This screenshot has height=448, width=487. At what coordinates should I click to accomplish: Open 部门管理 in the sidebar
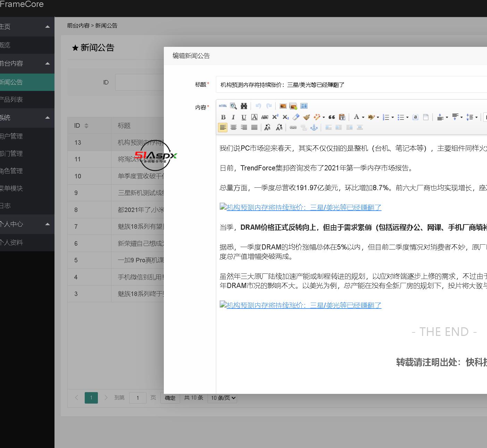[x=27, y=154]
